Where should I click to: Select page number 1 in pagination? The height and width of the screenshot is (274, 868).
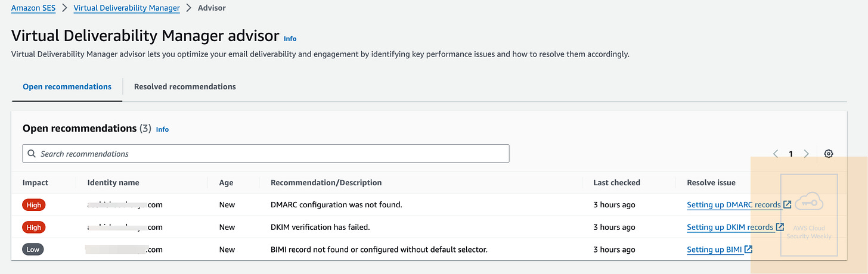(x=791, y=154)
